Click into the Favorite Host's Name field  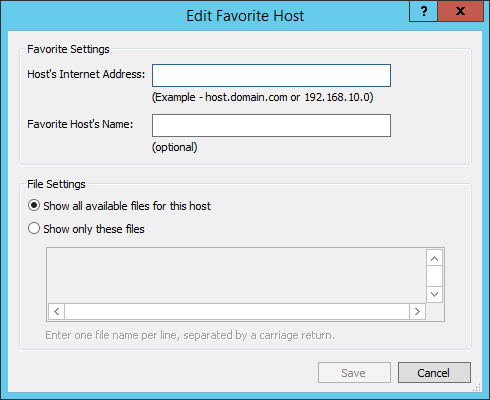click(x=271, y=126)
